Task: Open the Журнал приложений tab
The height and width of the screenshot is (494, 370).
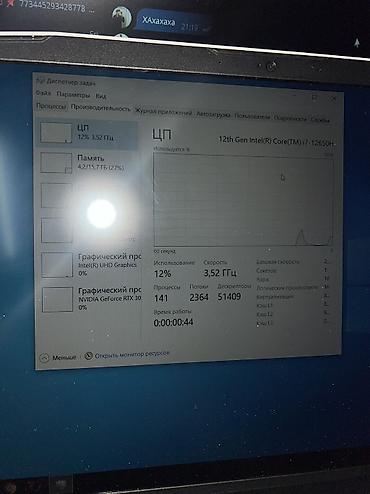Action: (163, 112)
